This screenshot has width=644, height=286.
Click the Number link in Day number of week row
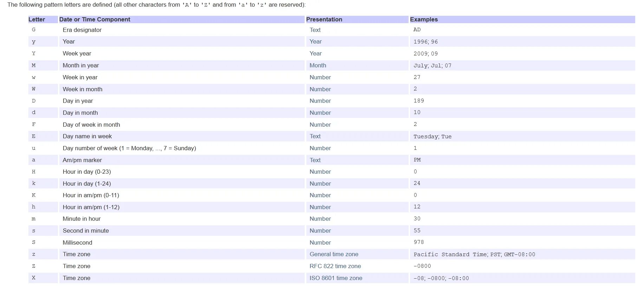pyautogui.click(x=320, y=148)
